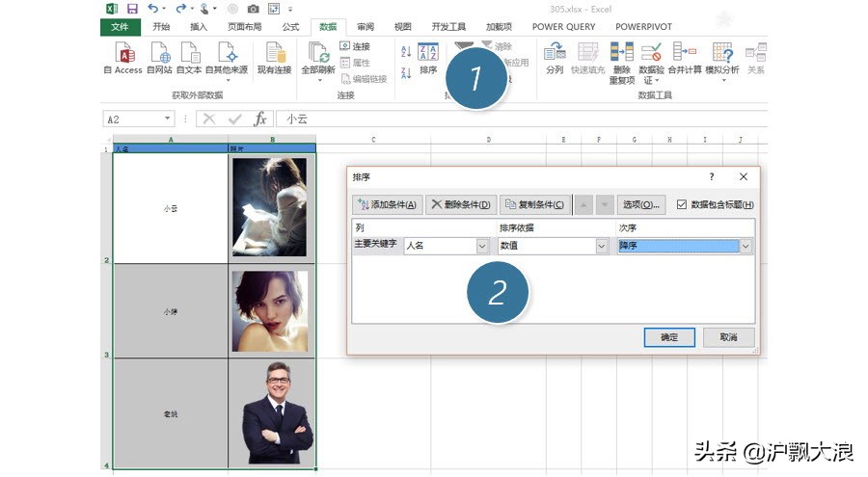Image resolution: width=868 pixels, height=477 pixels.
Task: Click formula bar containing 小云
Action: (x=521, y=119)
